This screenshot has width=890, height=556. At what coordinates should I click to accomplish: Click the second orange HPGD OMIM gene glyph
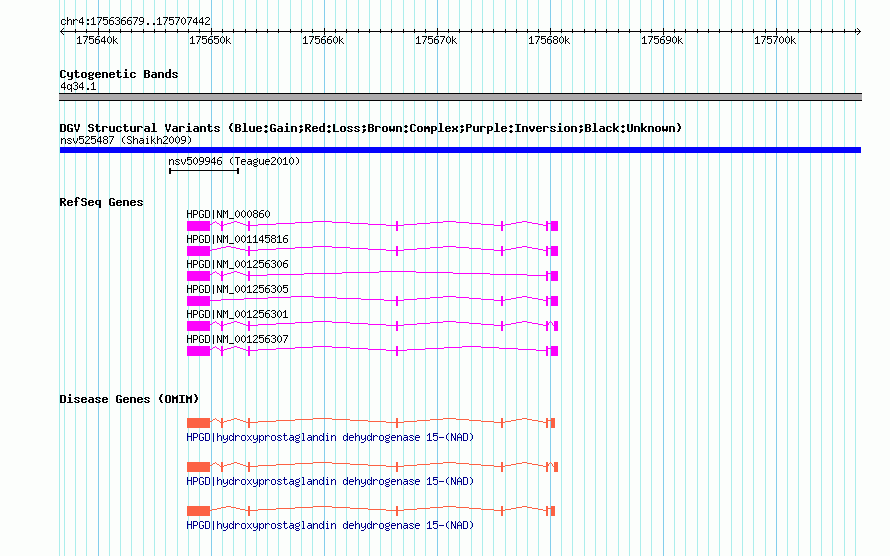pos(372,467)
